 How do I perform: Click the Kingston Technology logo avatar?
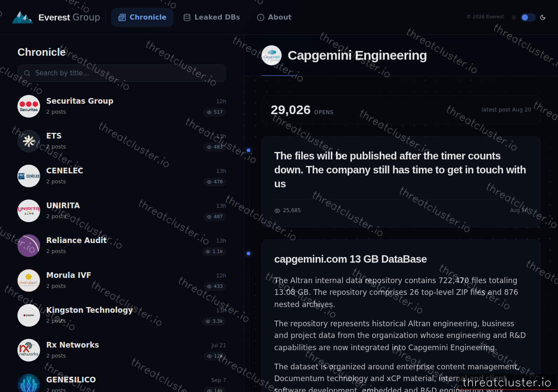29,315
